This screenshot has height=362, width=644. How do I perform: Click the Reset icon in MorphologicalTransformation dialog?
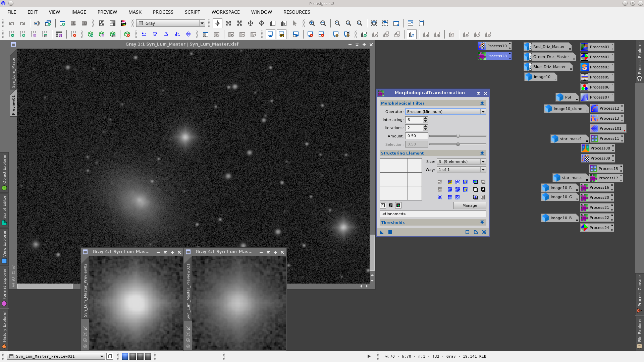pyautogui.click(x=484, y=232)
